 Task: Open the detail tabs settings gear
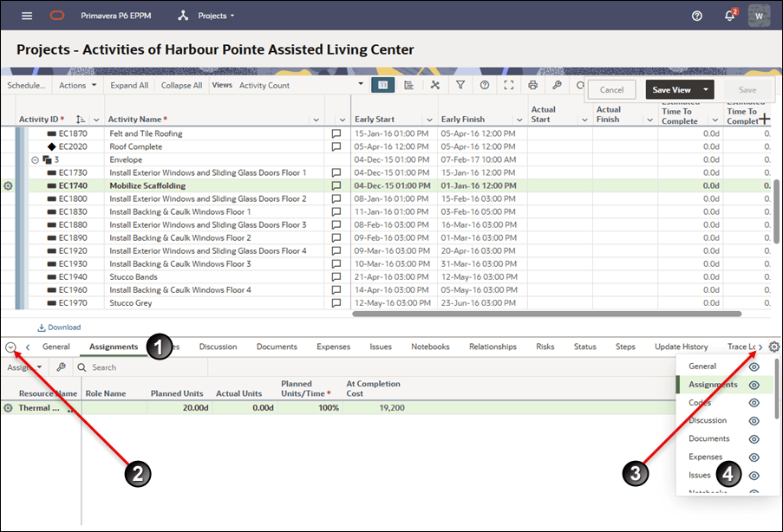(x=774, y=347)
